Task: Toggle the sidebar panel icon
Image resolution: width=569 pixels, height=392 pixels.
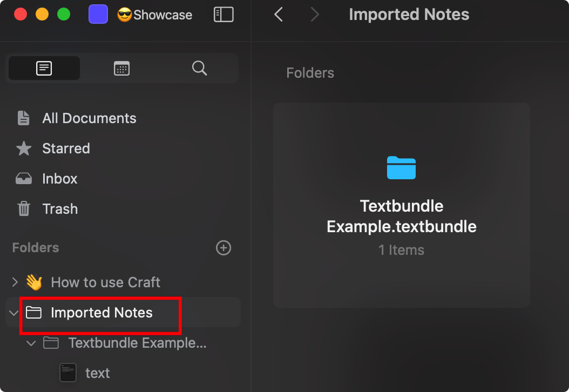Action: click(x=223, y=15)
